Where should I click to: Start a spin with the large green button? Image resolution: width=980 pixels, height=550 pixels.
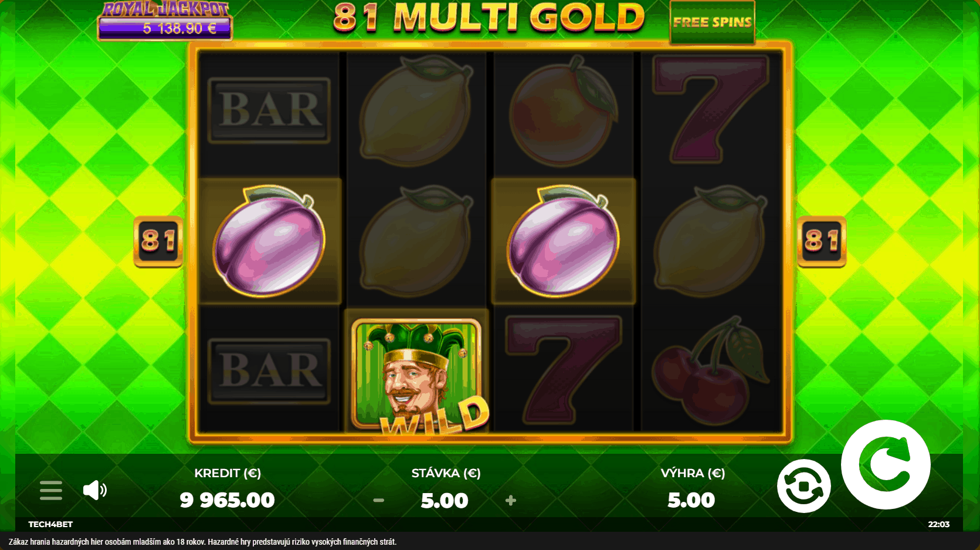click(886, 464)
